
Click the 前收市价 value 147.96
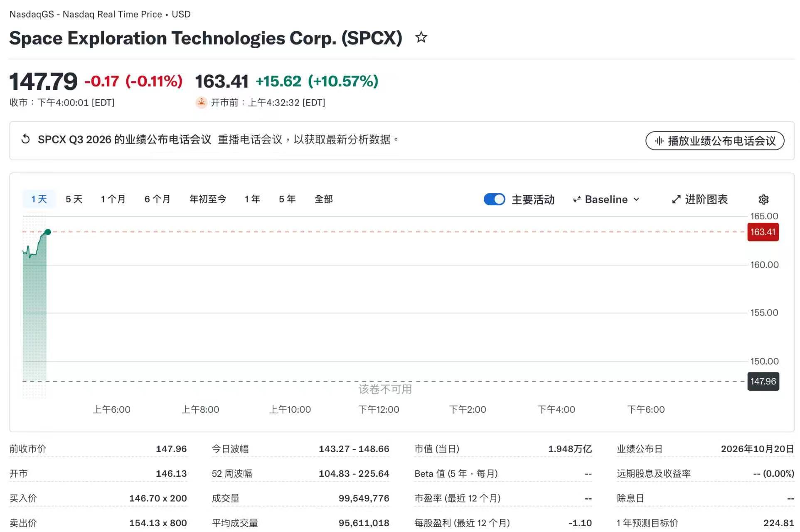click(171, 449)
